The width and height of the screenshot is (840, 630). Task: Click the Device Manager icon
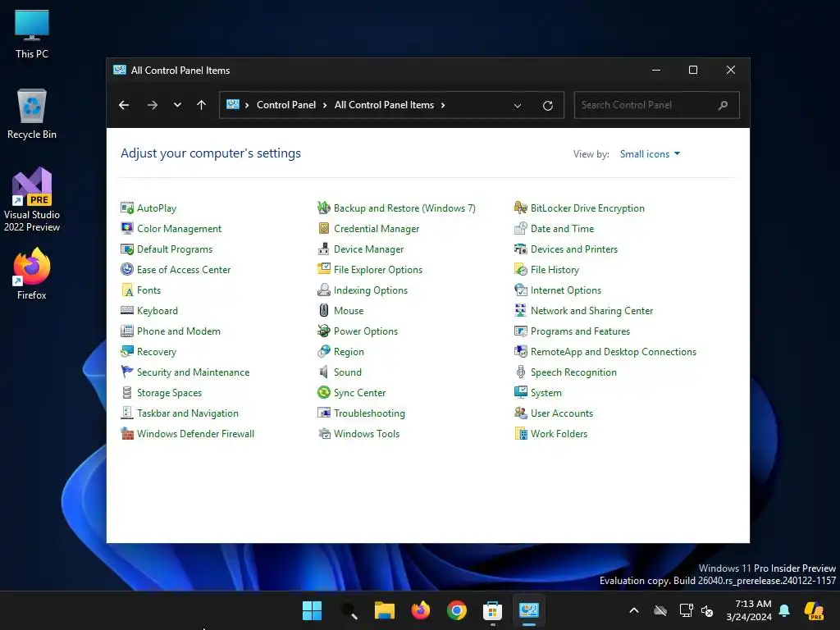point(323,249)
